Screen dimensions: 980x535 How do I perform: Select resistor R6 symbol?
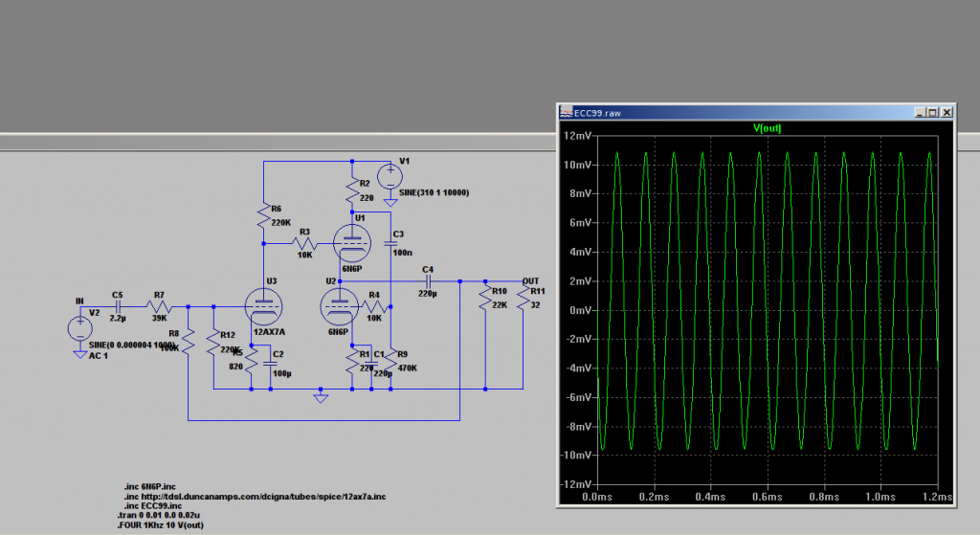tap(264, 215)
